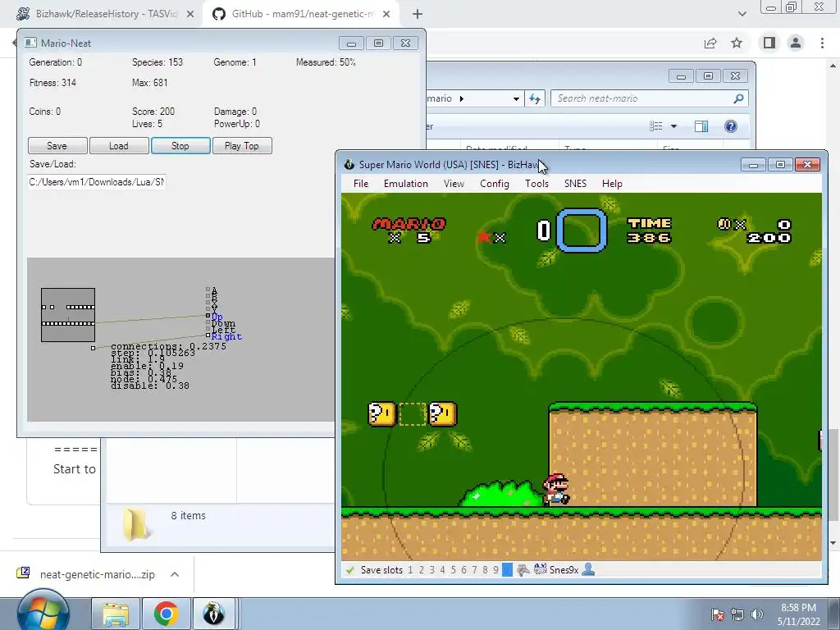Close the GitHub browser tab
840x630 pixels.
coord(386,15)
